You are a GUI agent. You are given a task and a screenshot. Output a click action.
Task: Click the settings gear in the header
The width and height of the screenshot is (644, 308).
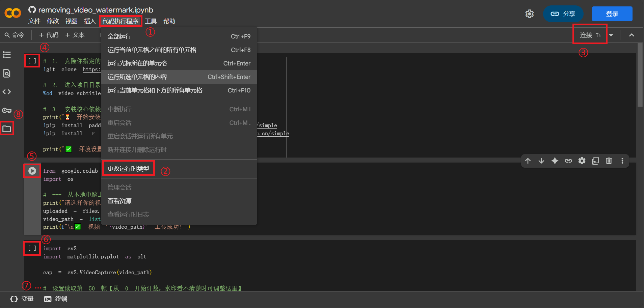click(x=530, y=14)
